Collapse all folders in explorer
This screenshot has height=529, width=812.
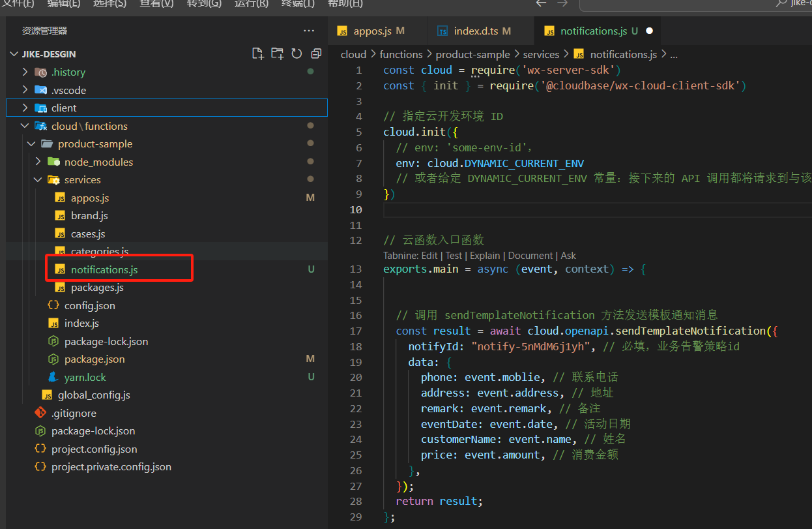point(316,53)
